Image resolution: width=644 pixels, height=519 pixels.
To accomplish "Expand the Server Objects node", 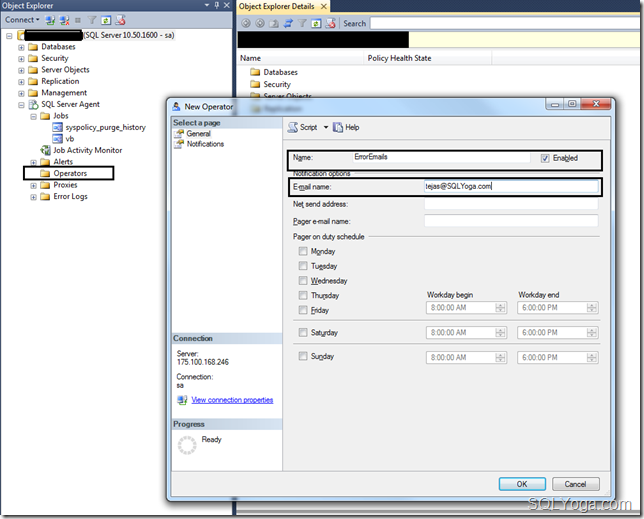I will (21, 70).
